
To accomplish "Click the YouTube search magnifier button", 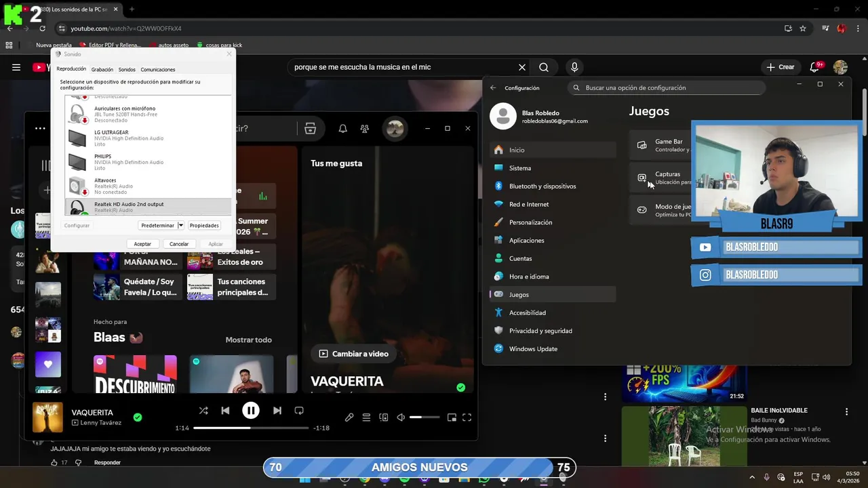I will point(544,67).
